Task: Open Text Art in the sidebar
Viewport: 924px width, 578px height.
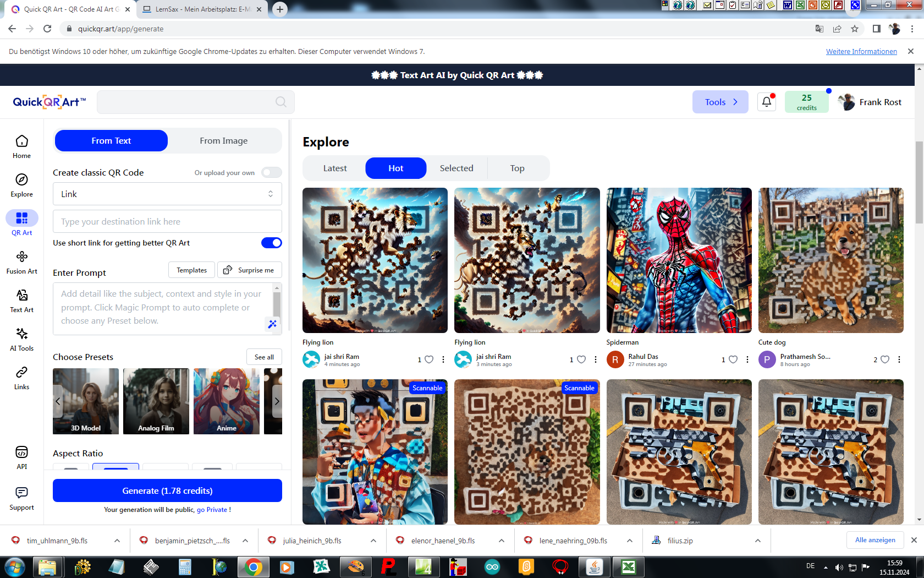Action: pos(22,301)
